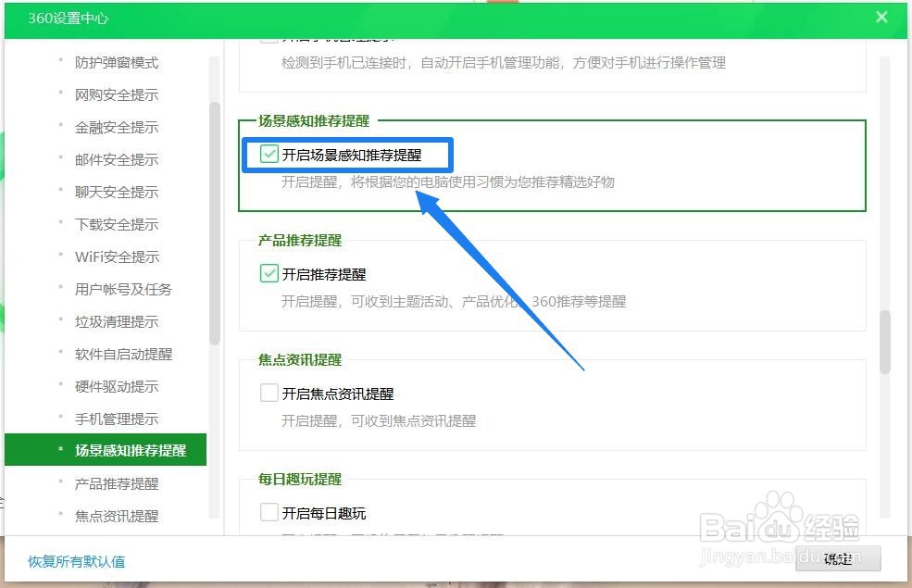
Task: Open 焦点资讯提醒 in sidebar
Action: tap(117, 516)
